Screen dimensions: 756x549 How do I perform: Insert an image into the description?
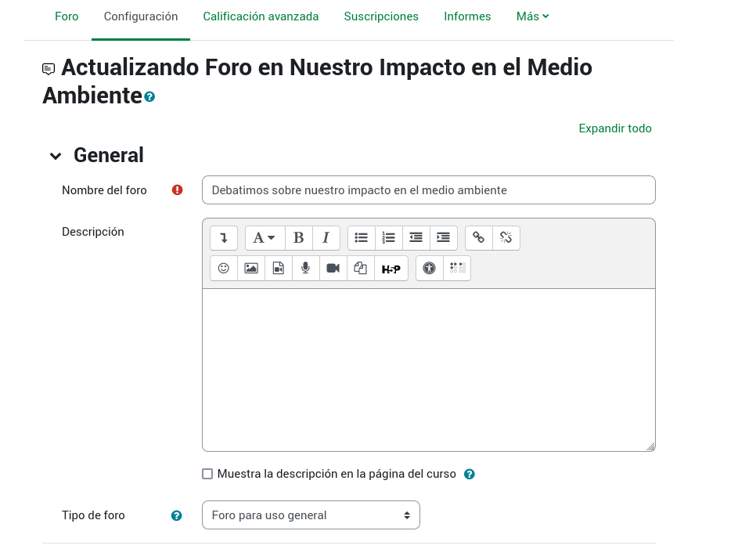pyautogui.click(x=251, y=268)
